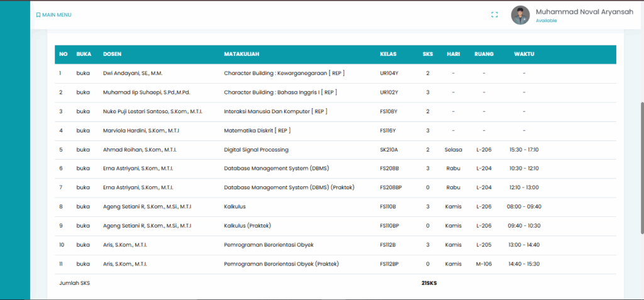
Task: Select the WAKTU column header
Action: tap(524, 54)
